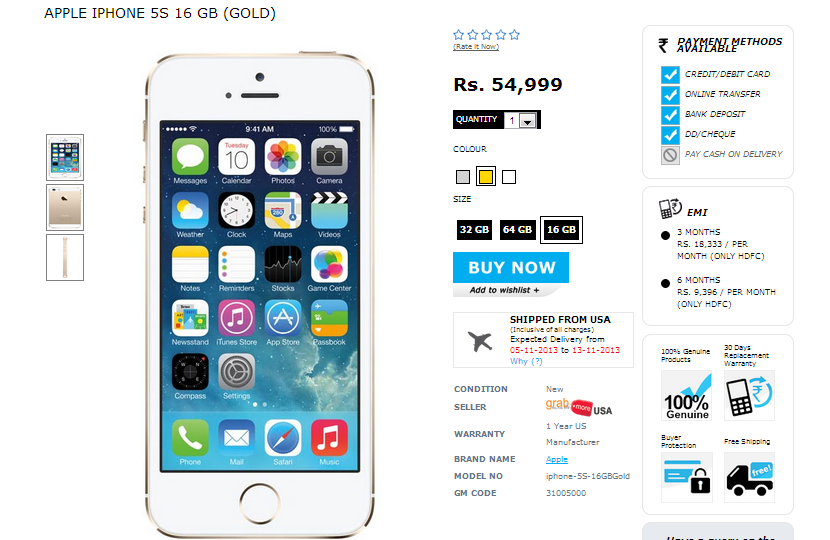View the gold back-side phone thumbnail

pyautogui.click(x=65, y=208)
